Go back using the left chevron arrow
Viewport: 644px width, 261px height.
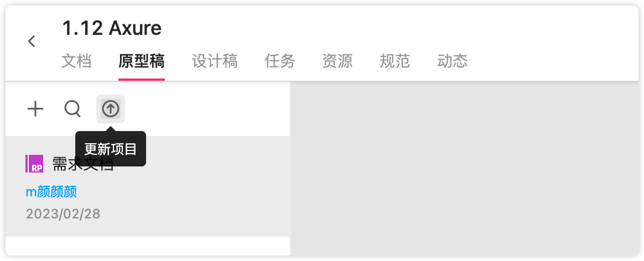[32, 41]
